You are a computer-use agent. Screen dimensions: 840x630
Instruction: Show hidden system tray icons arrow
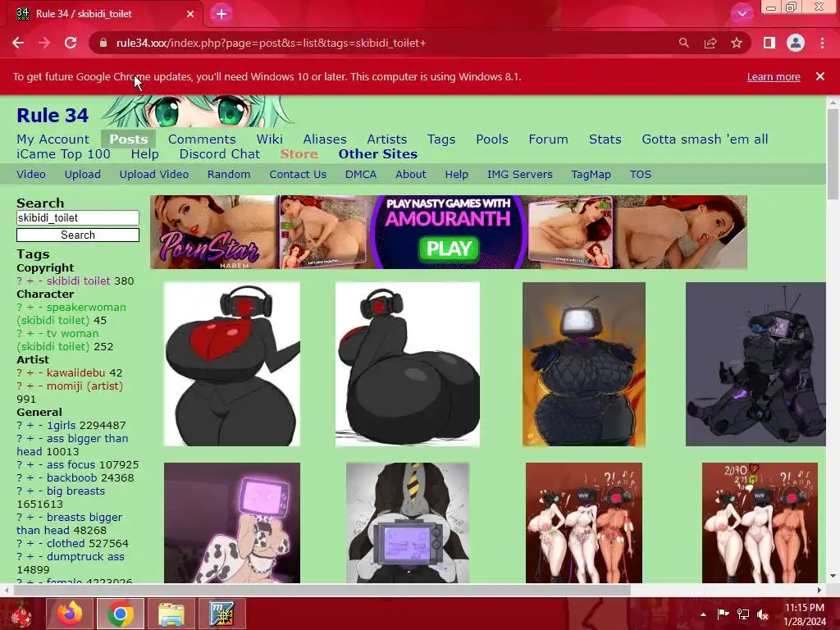coord(703,614)
